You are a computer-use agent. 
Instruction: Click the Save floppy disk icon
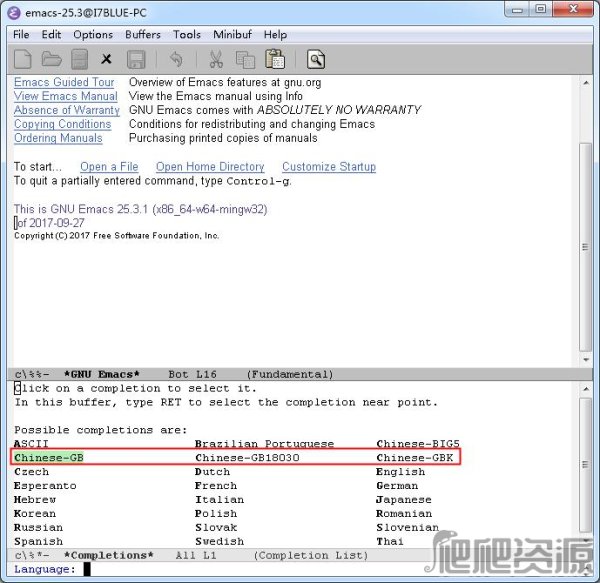pyautogui.click(x=136, y=60)
